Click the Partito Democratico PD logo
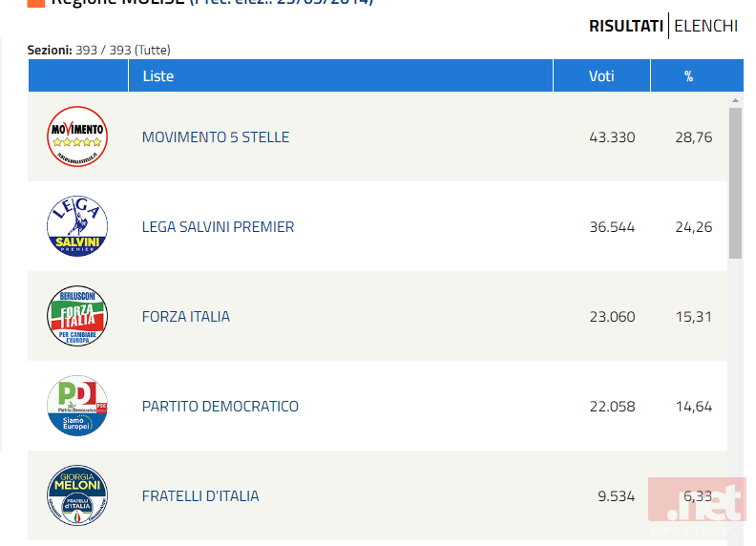The image size is (756, 546). [77, 406]
